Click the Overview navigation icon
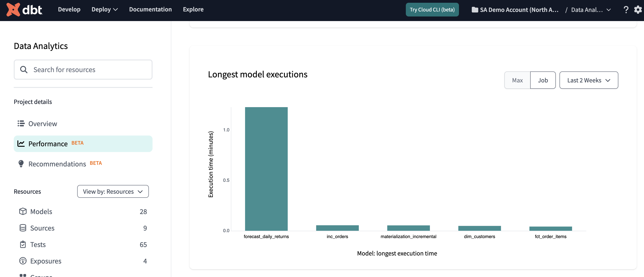 tap(21, 123)
